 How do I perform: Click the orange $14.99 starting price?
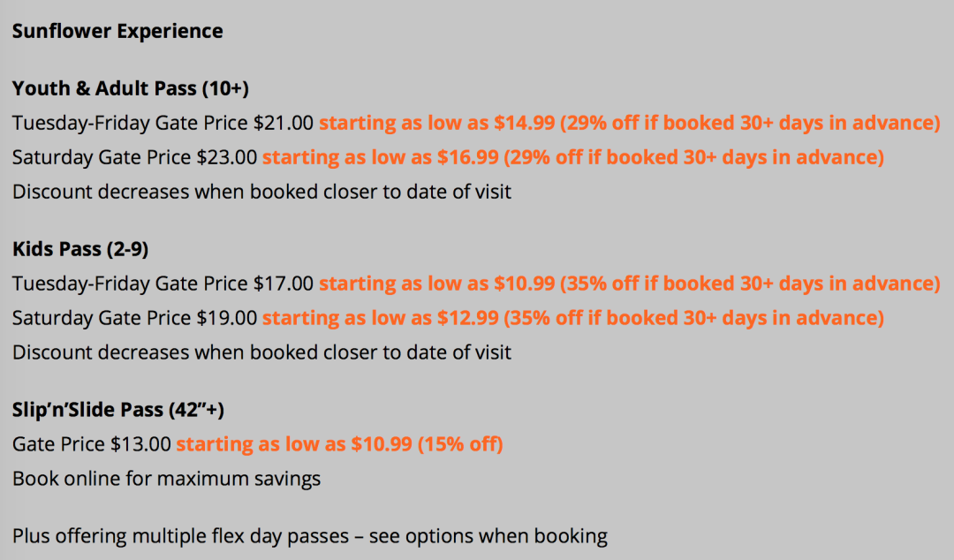(437, 123)
